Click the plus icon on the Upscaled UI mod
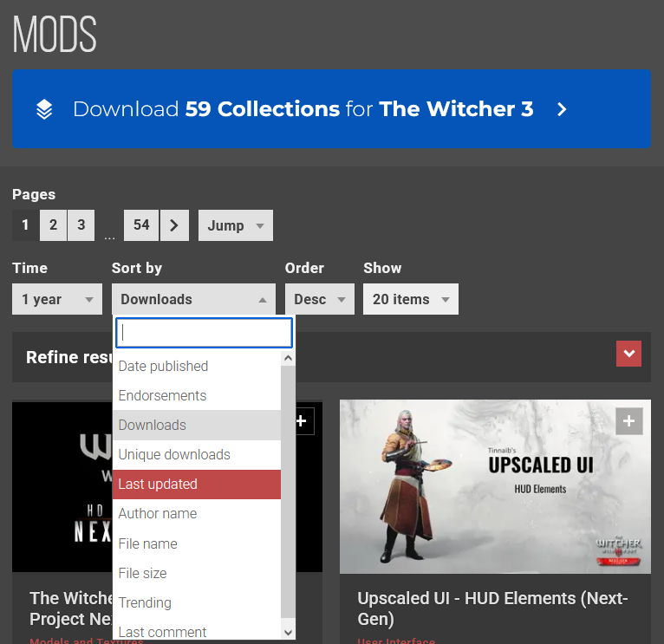 628,421
